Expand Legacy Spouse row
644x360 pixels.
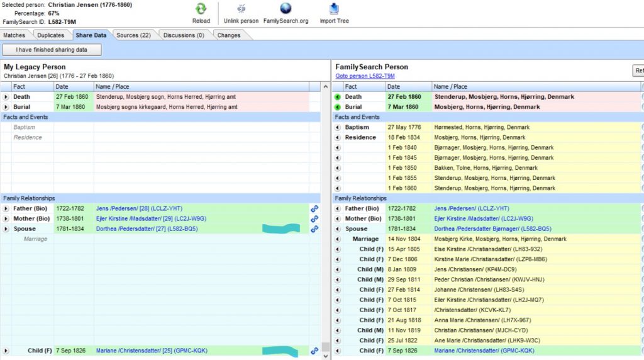point(6,229)
